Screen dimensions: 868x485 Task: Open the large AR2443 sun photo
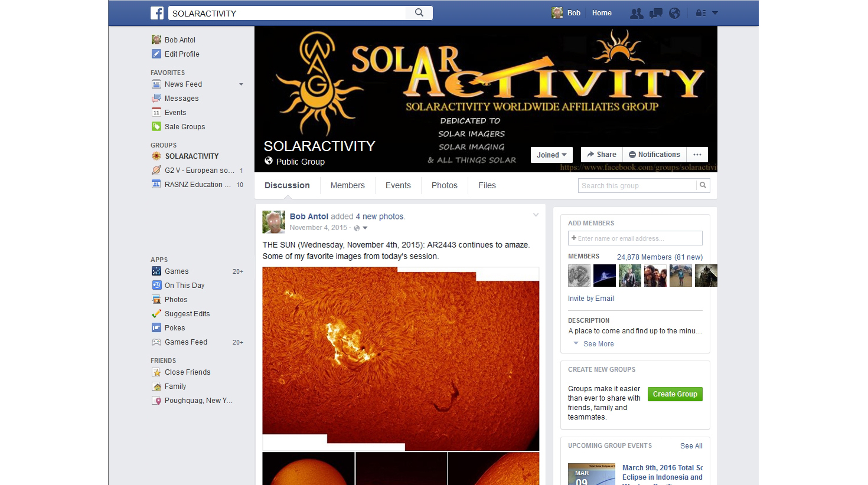(401, 359)
